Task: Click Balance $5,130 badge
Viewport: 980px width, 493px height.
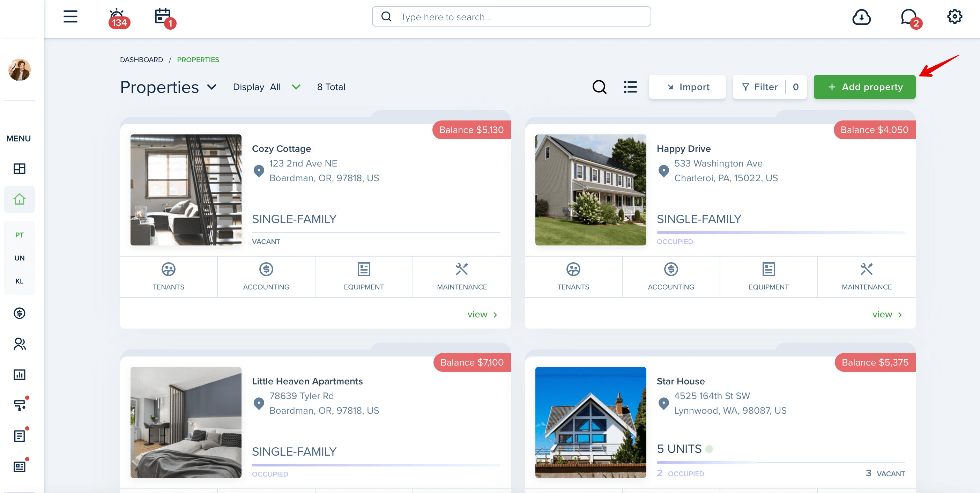Action: tap(472, 130)
